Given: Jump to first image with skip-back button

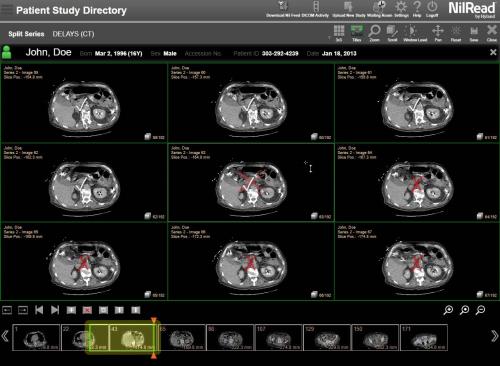Looking at the screenshot, I should coord(39,310).
